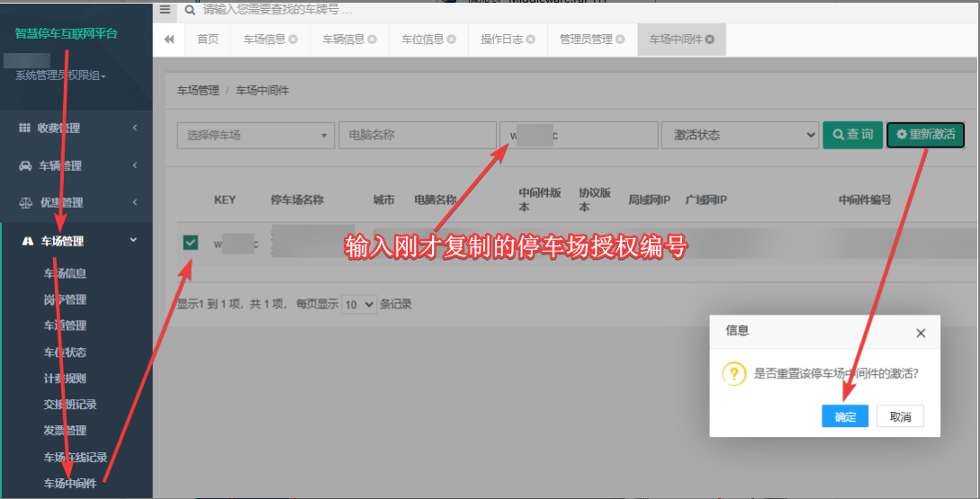The width and height of the screenshot is (980, 499).
Task: Close the 信息 dialog with the X icon
Action: click(920, 334)
